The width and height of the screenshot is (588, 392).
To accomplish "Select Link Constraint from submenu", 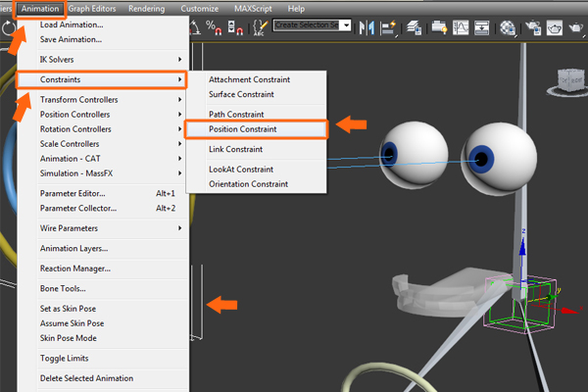I will pos(256,149).
